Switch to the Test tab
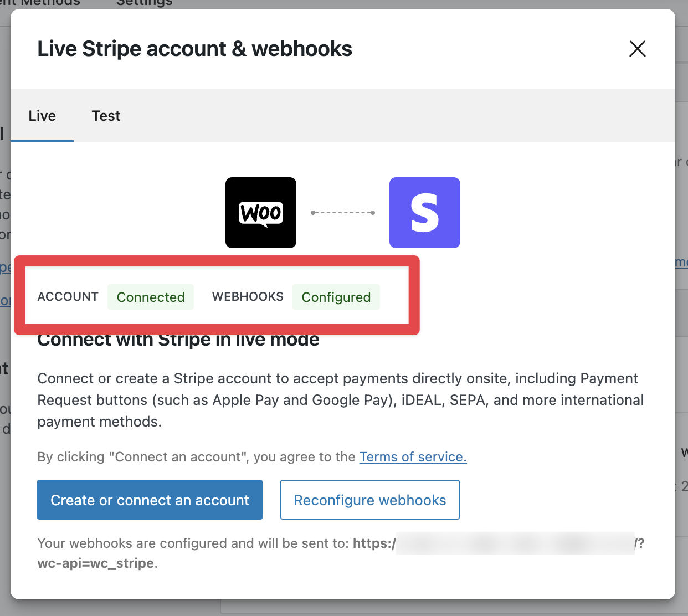This screenshot has height=616, width=688. pyautogui.click(x=106, y=116)
